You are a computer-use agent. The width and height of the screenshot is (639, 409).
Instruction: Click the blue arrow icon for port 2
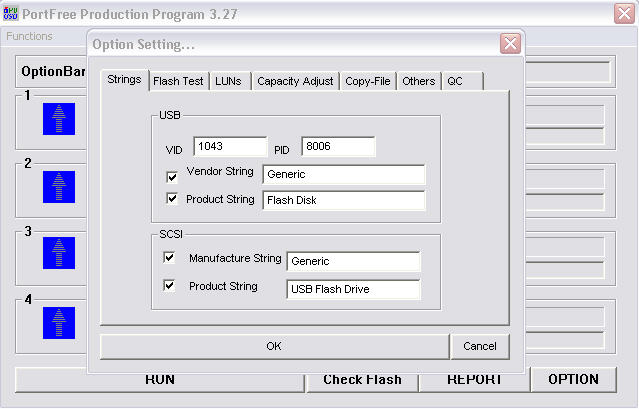59,187
